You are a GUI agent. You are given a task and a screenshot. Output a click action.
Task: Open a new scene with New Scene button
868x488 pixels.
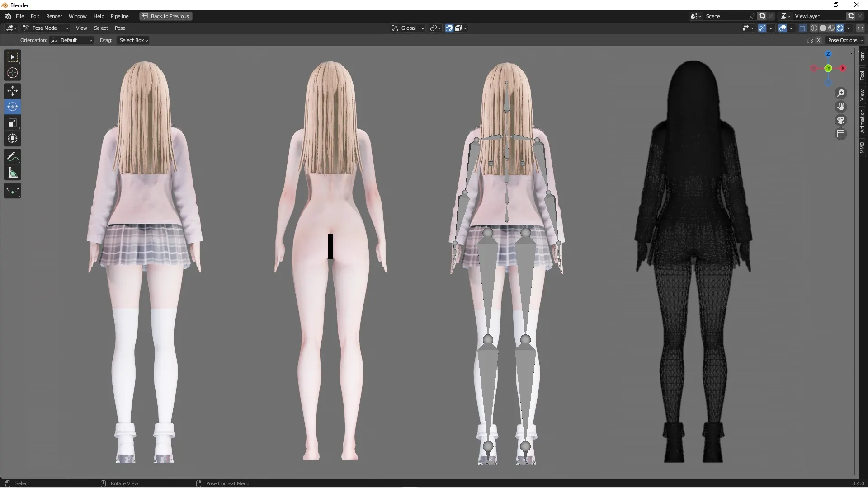tap(762, 16)
